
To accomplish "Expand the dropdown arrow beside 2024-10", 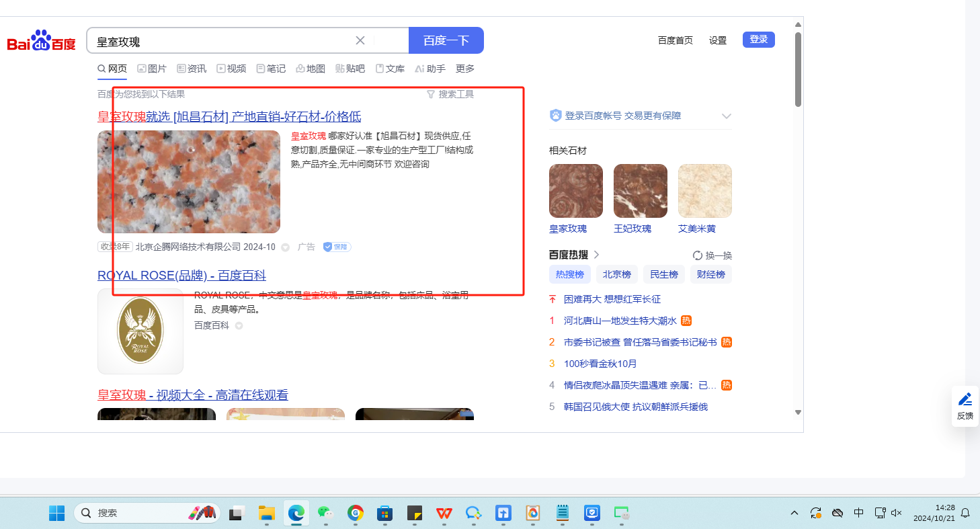I will pyautogui.click(x=285, y=247).
